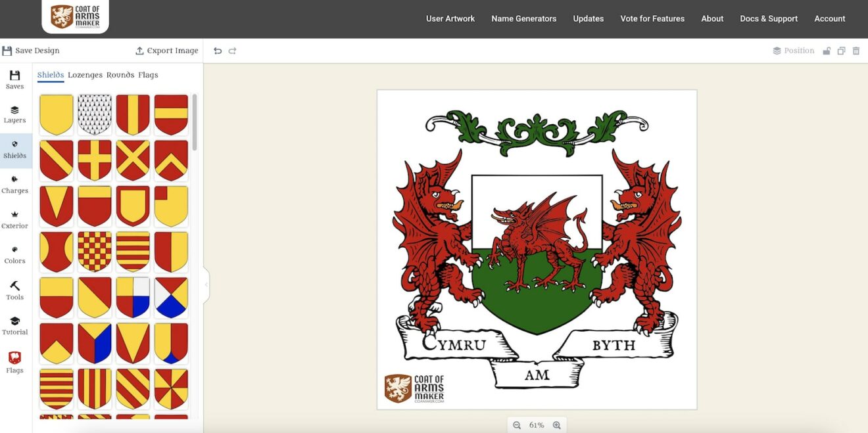
Task: Undo the last action
Action: coord(217,50)
